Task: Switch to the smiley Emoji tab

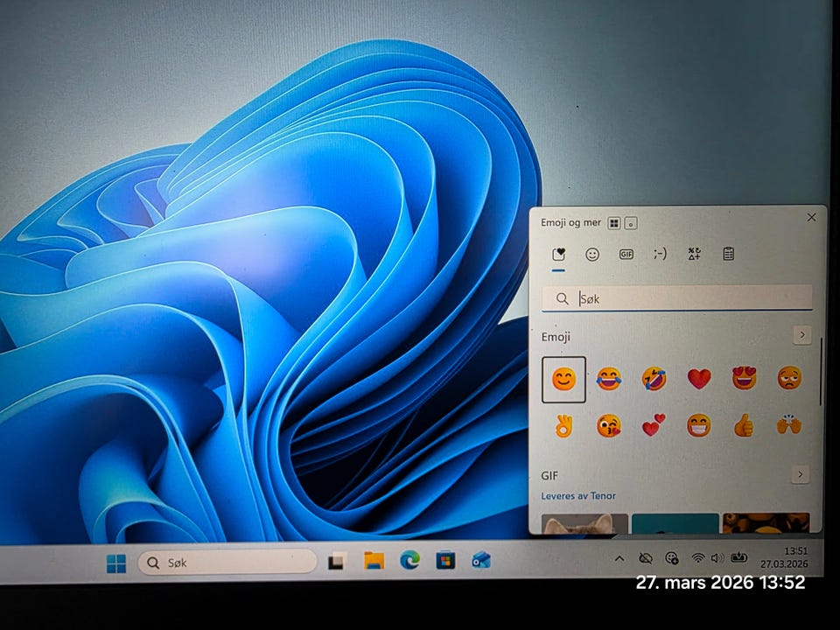Action: pos(592,255)
